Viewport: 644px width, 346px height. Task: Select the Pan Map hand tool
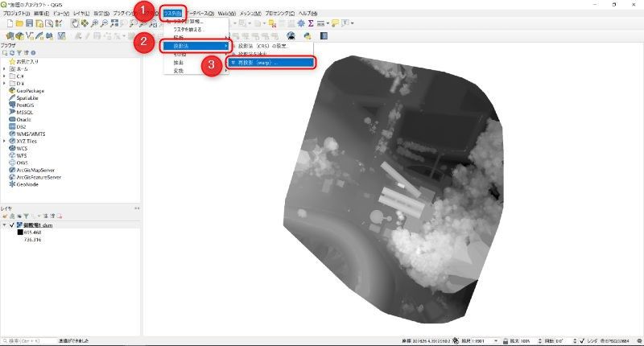tap(75, 24)
